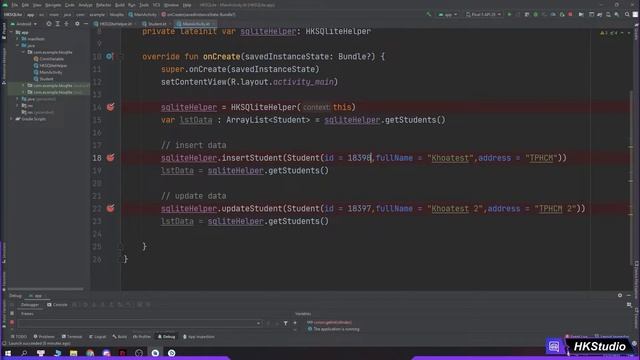Open Search Everywhere magnifier icon

pyautogui.click(x=627, y=14)
